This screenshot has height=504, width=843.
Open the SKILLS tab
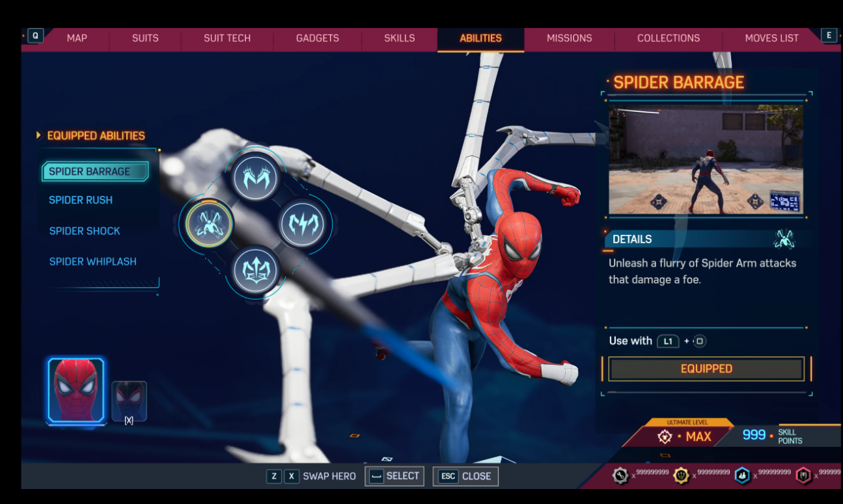400,38
